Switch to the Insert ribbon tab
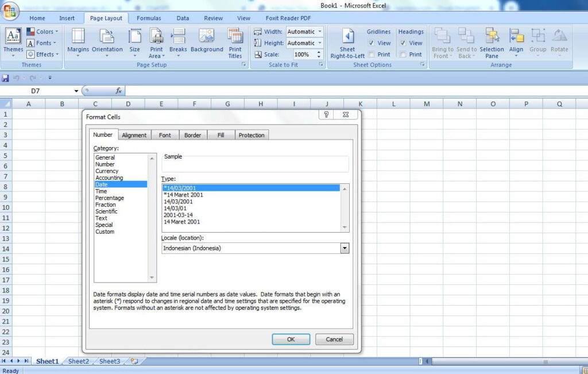Viewport: 588px width, 374px height. tap(67, 18)
